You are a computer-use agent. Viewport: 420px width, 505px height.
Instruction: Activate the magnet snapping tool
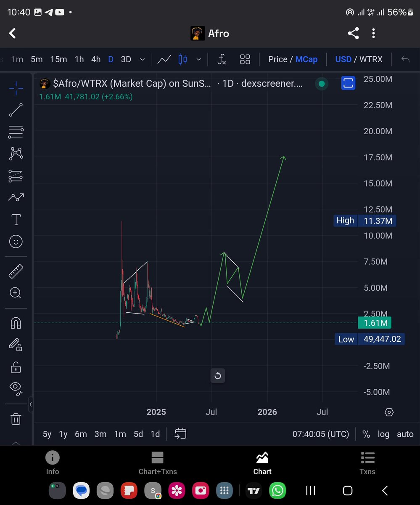[x=16, y=322]
